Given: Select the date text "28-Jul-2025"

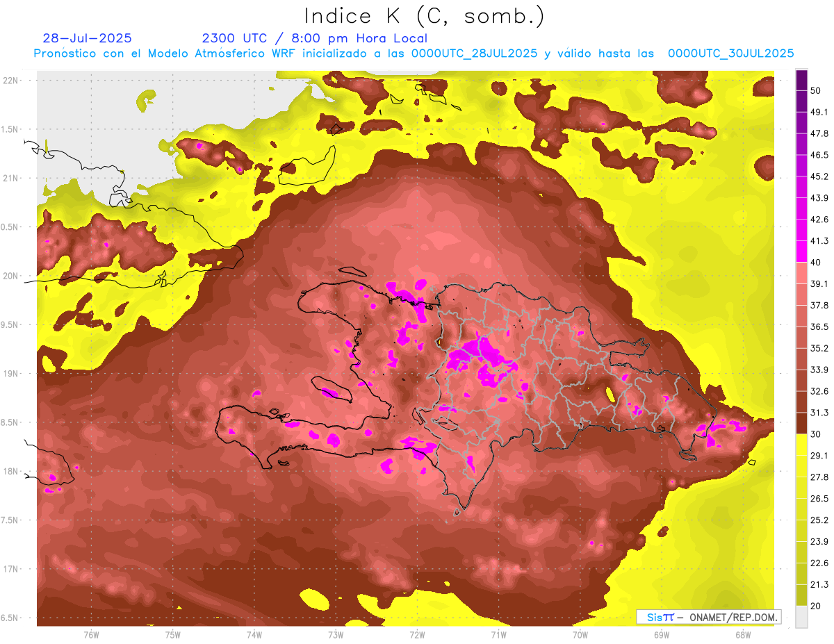Looking at the screenshot, I should [x=87, y=38].
